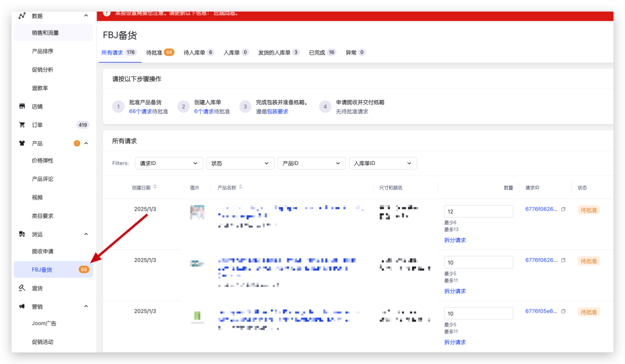This screenshot has width=625, height=364.
Task: Open the 入库单ID filter dropdown
Action: pos(383,163)
